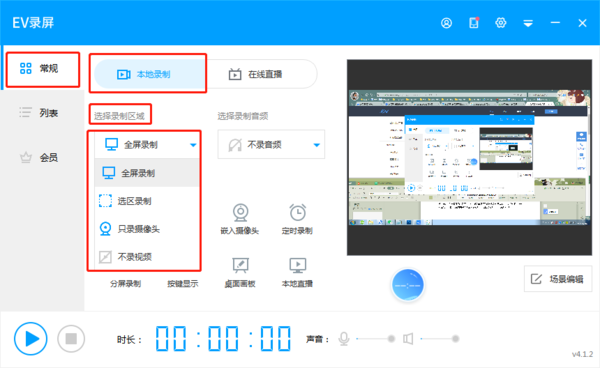The image size is (600, 368).
Task: Click the 嵌入摄像头 webcam icon
Action: (240, 212)
